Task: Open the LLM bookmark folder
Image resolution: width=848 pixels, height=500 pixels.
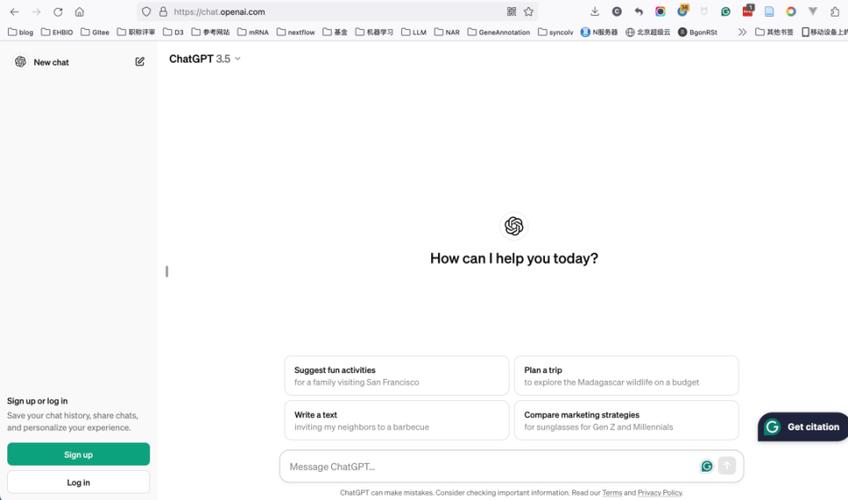Action: [414, 32]
